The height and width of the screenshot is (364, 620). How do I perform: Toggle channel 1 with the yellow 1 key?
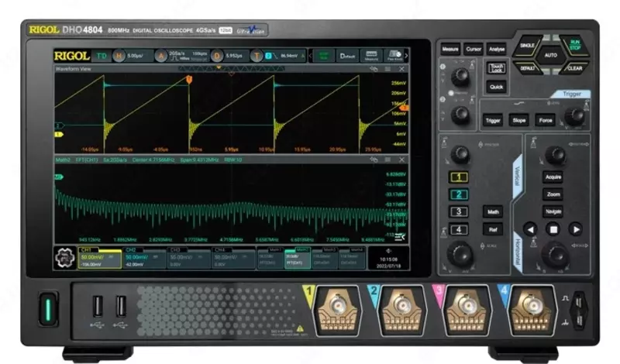460,177
